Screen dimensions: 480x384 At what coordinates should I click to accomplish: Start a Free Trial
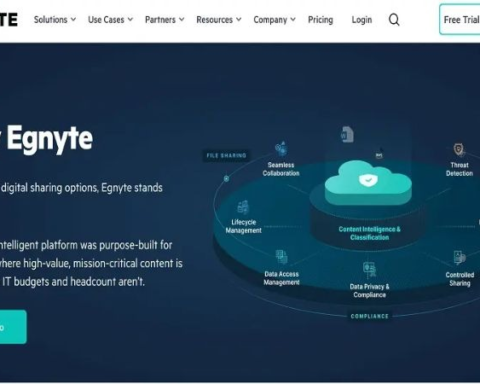pyautogui.click(x=460, y=20)
